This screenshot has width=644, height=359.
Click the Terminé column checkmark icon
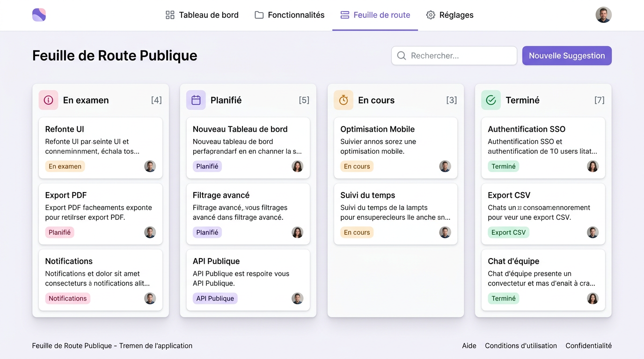[x=491, y=100]
